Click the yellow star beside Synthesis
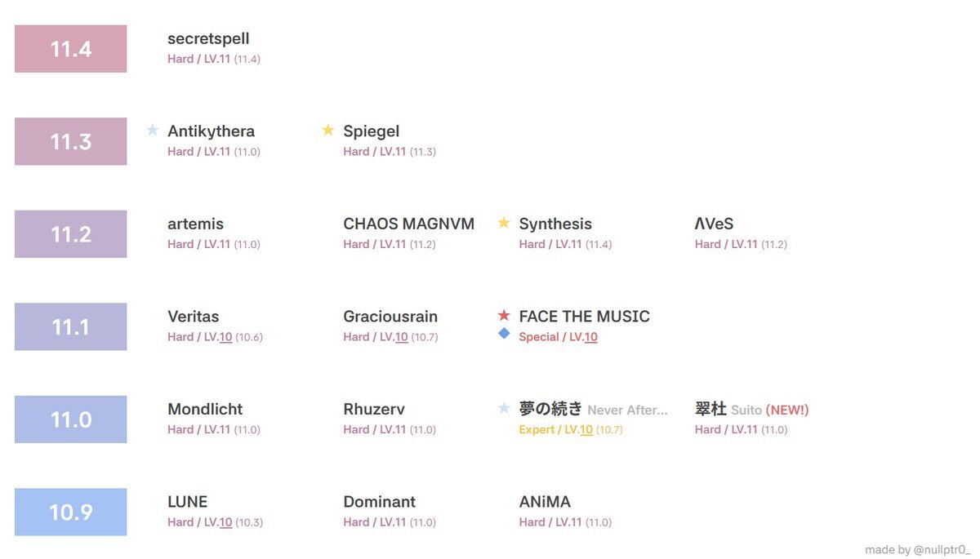 point(504,223)
